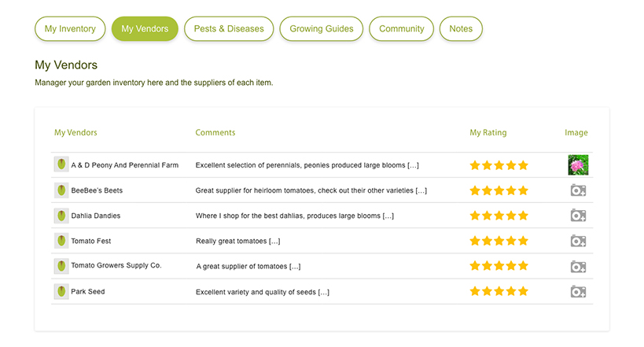Switch to the My Inventory tab
Image resolution: width=644 pixels, height=347 pixels.
coord(70,29)
